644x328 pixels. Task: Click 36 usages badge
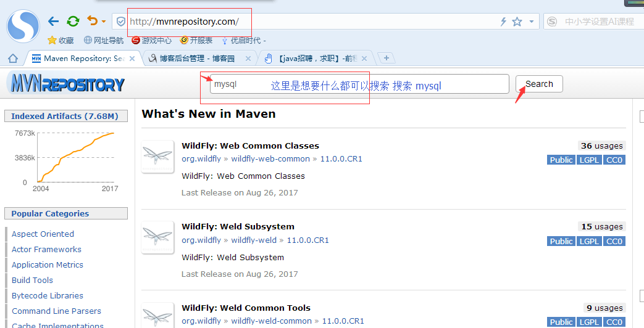[x=601, y=146]
